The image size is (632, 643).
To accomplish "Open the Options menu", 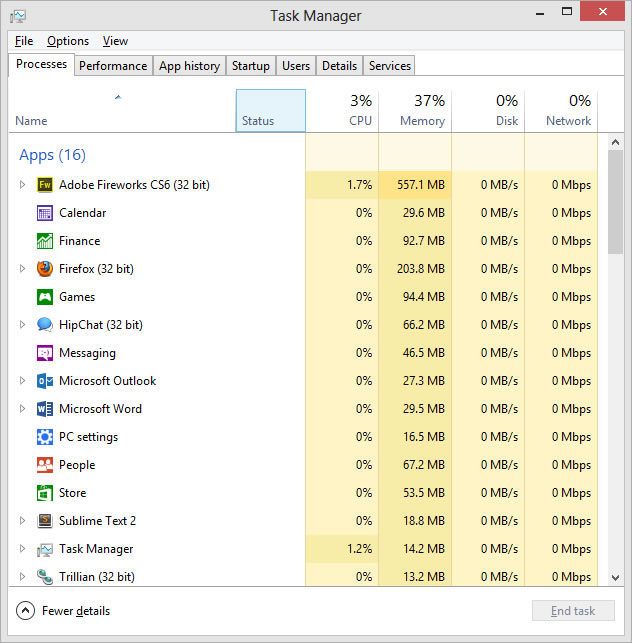I will [x=68, y=41].
